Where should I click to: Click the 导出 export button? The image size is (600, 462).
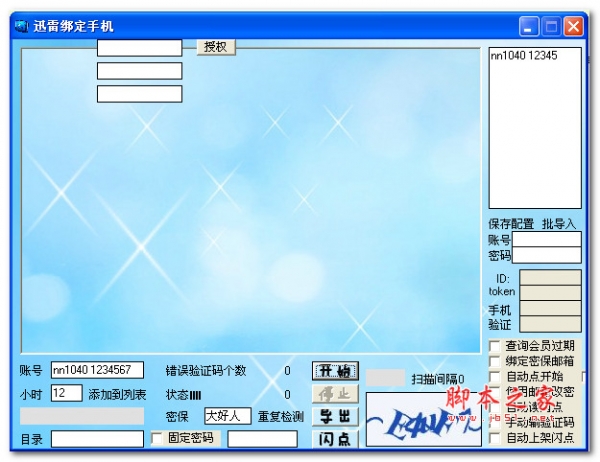[x=335, y=416]
